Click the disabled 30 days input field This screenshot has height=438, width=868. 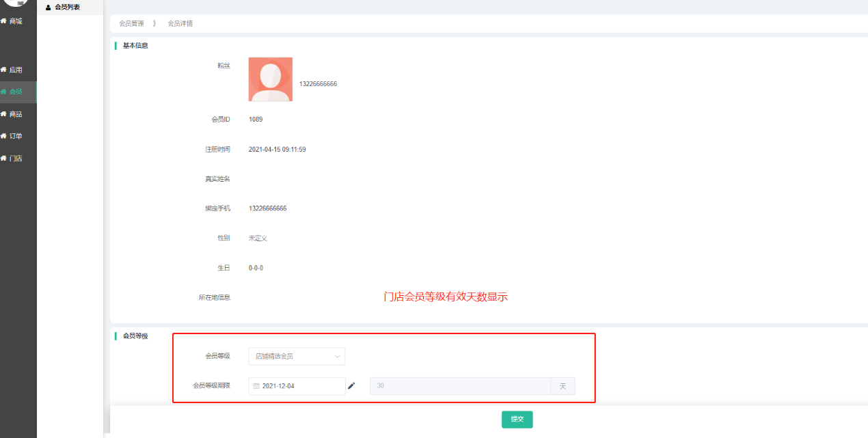coord(460,386)
